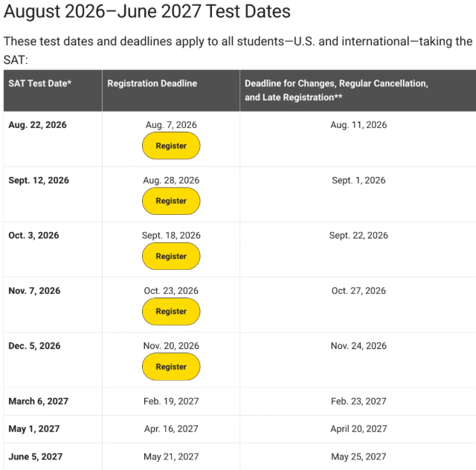Select the June 5, 2027 test date
This screenshot has height=470, width=476.
click(x=35, y=457)
